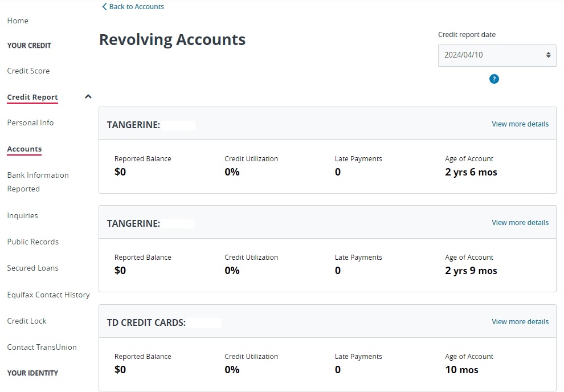The width and height of the screenshot is (564, 392).
Task: Expand the credit report date selector
Action: [x=497, y=55]
